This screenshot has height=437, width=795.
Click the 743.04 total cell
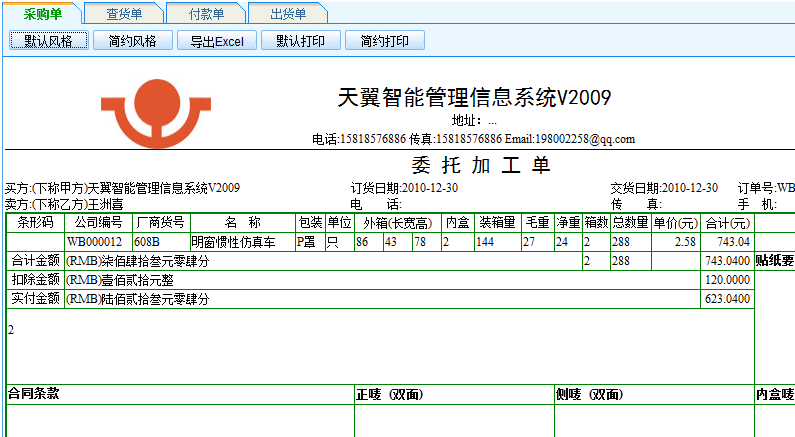click(728, 242)
